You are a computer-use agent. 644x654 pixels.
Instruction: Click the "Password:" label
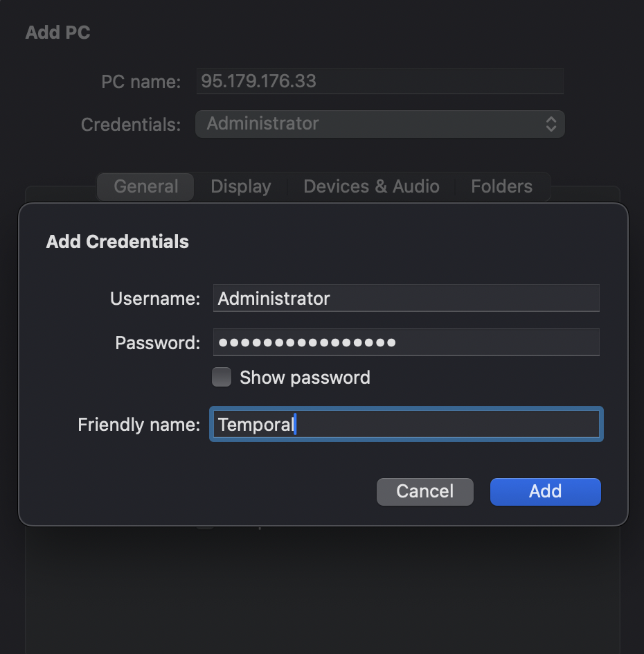[158, 342]
